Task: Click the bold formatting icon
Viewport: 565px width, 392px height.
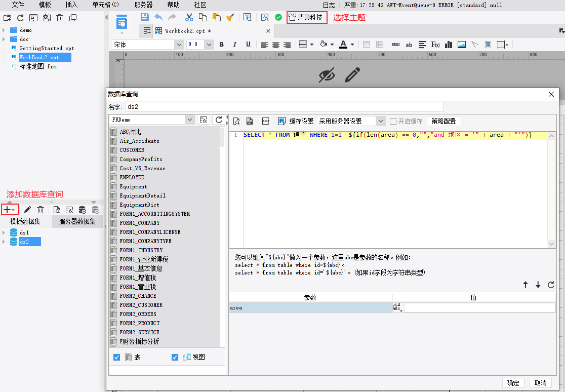Action: coord(221,45)
